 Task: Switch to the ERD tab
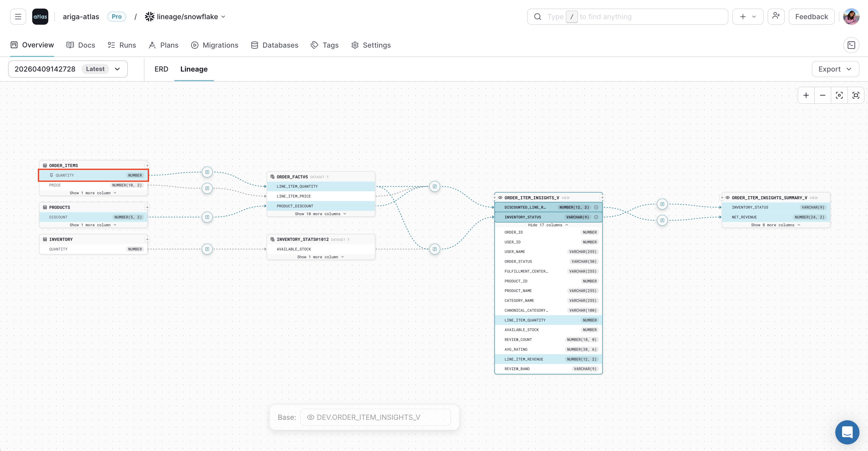[161, 69]
